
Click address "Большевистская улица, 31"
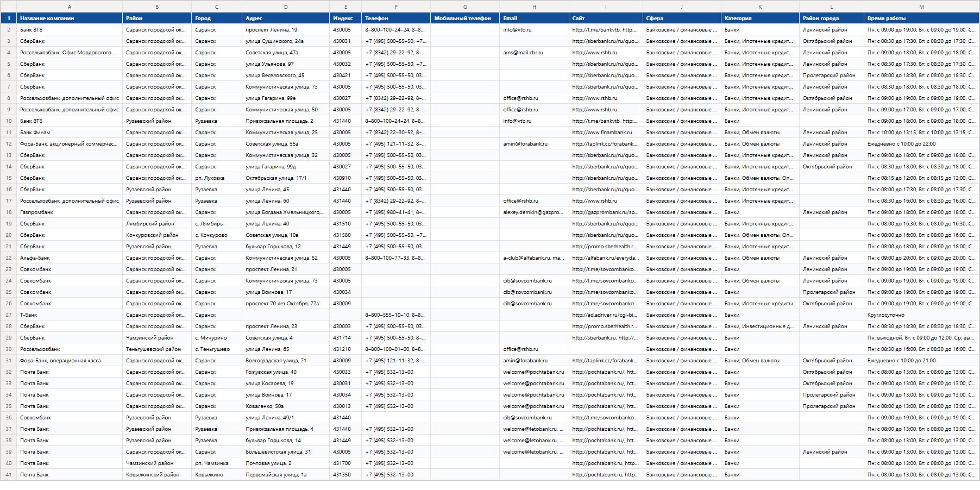pos(286,452)
